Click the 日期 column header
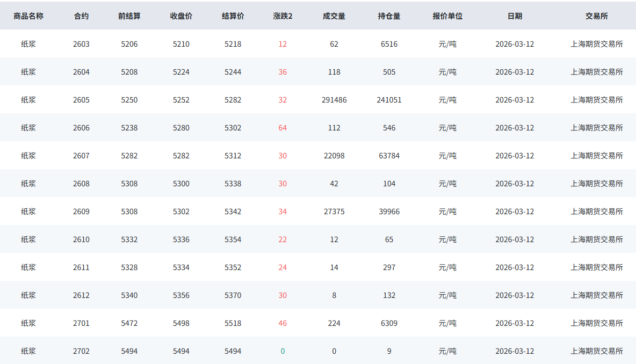This screenshot has width=636, height=364. pos(515,16)
